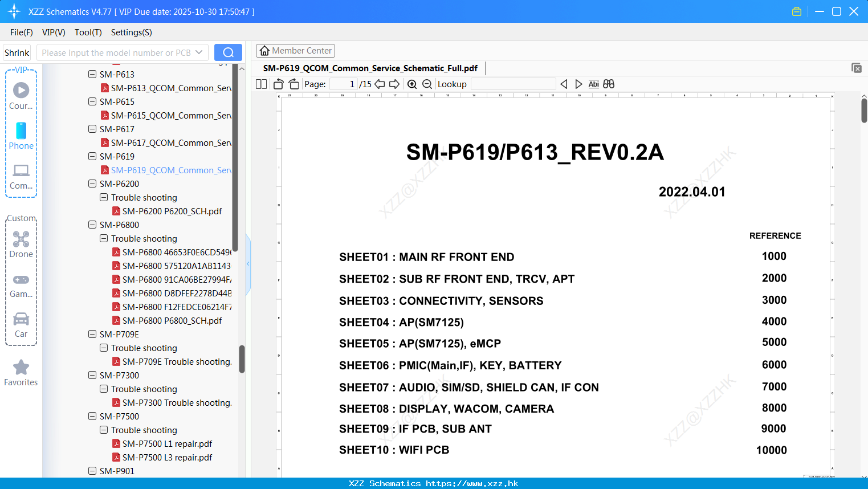Select the SM-P619 schematic PDF tab
The width and height of the screenshot is (868, 489).
[370, 68]
